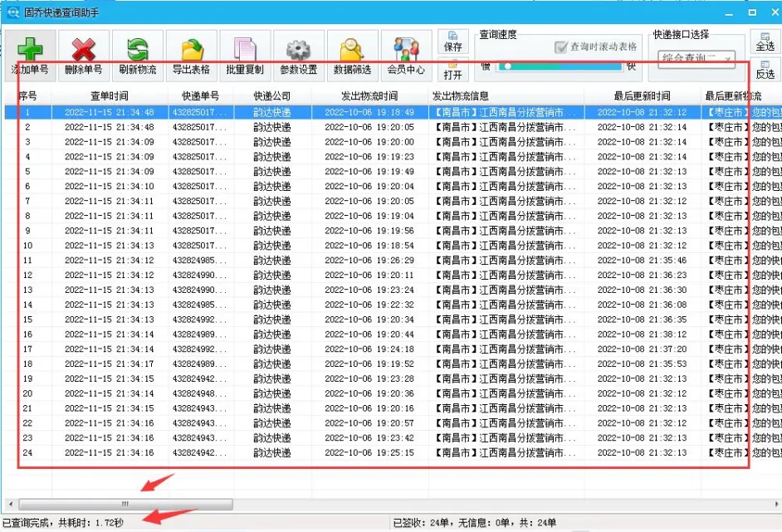Click the horizontal scrollbar thumb
Screen dimensions: 782x532
(x=125, y=504)
